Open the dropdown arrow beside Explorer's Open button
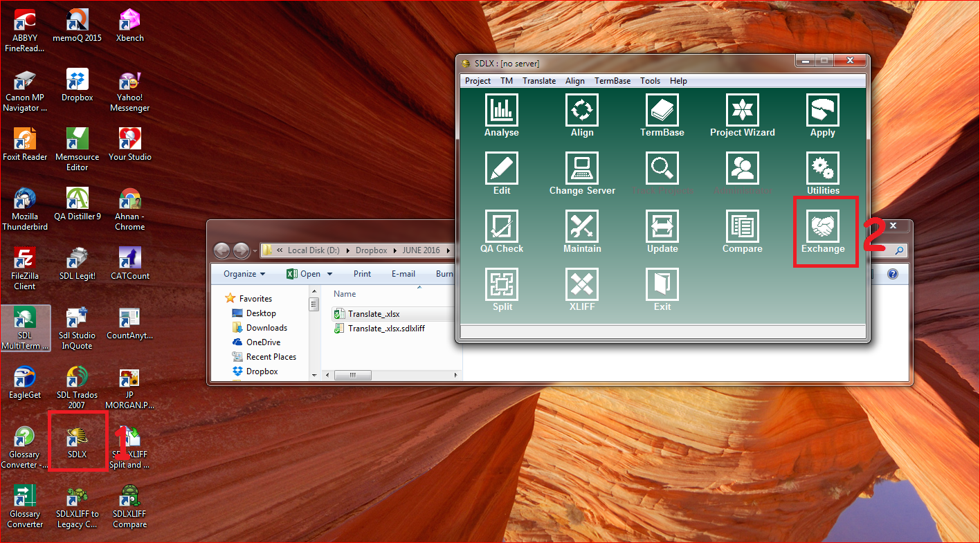The height and width of the screenshot is (543, 980). (329, 274)
